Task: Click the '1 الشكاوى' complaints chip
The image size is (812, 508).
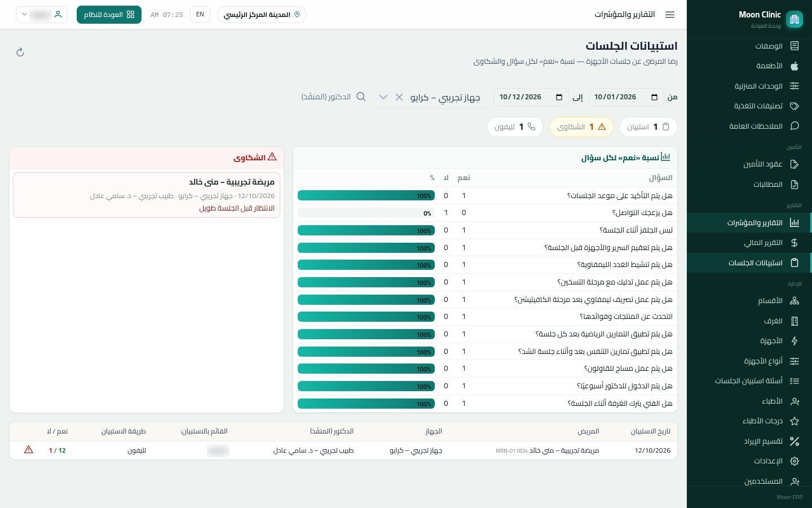Action: click(x=581, y=127)
